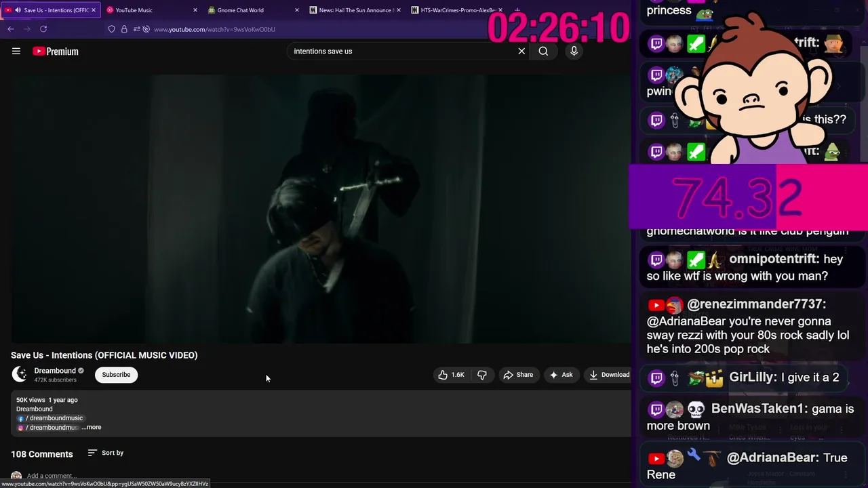The height and width of the screenshot is (488, 868).
Task: Go back with the browser back arrow
Action: [x=11, y=29]
